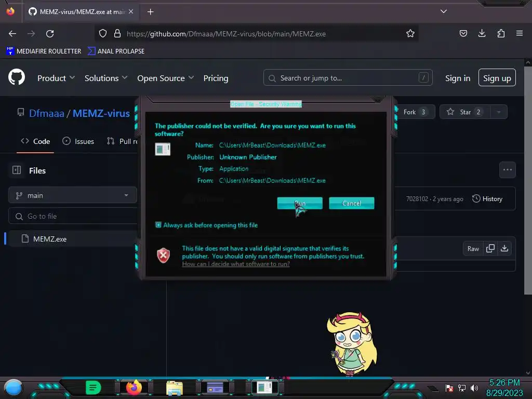
Task: Select security warning dialog taskbar item
Action: point(265,387)
